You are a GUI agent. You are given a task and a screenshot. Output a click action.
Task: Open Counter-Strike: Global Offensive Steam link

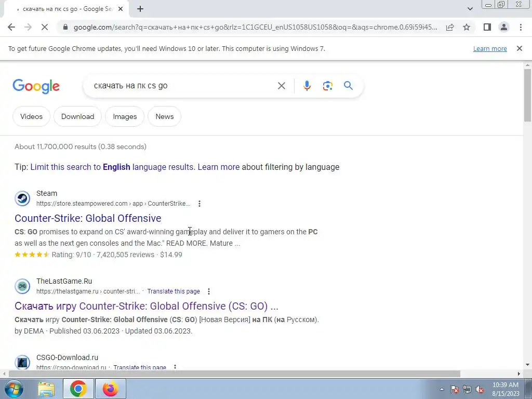coord(88,218)
